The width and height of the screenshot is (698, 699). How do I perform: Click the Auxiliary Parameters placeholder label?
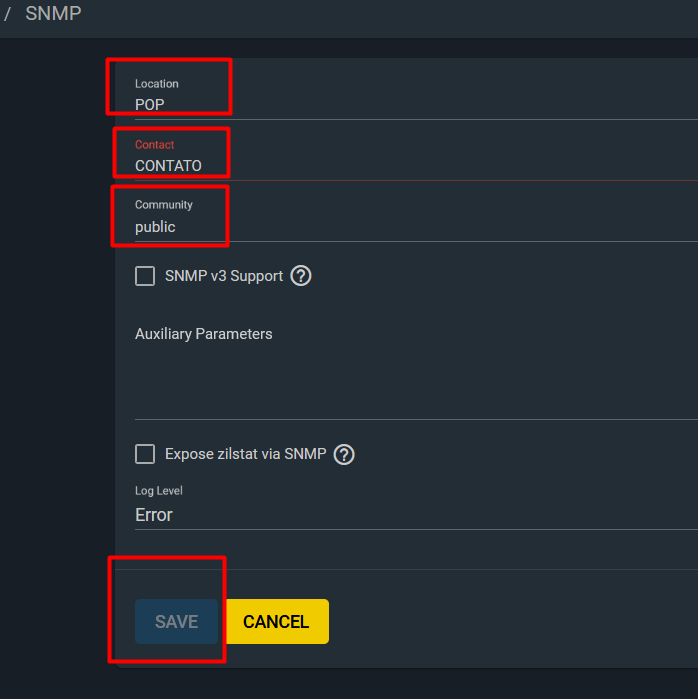pos(203,334)
